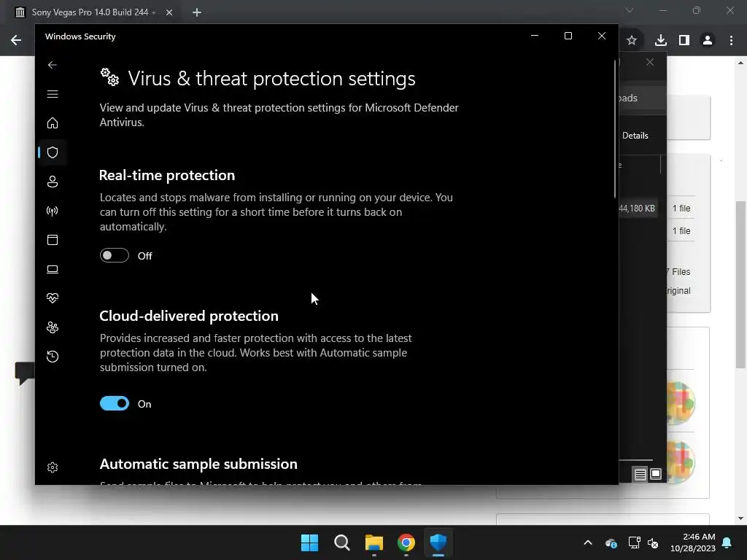Open taskbar Search
747x560 pixels.
(342, 542)
